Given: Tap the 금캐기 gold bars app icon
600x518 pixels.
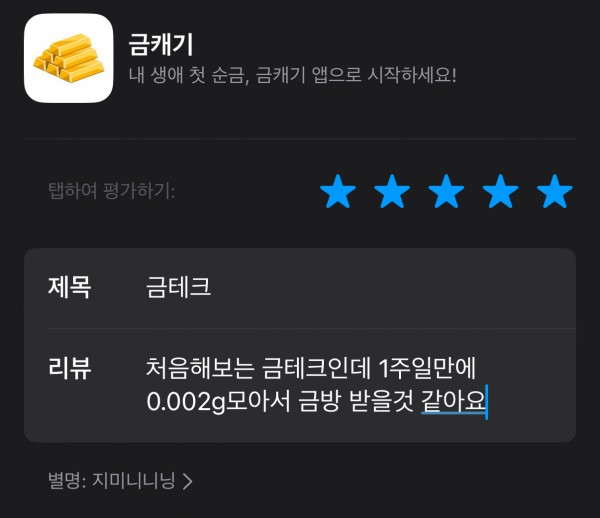Looking at the screenshot, I should (x=68, y=58).
